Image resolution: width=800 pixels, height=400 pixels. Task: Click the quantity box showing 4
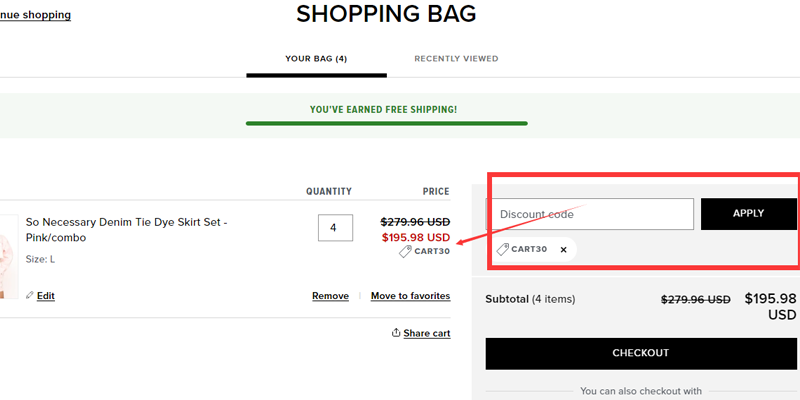[334, 228]
